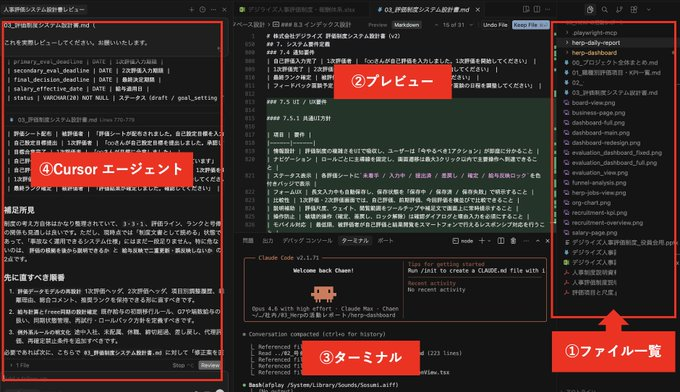
Task: Click Stop in the agent panel footer
Action: coord(182,365)
